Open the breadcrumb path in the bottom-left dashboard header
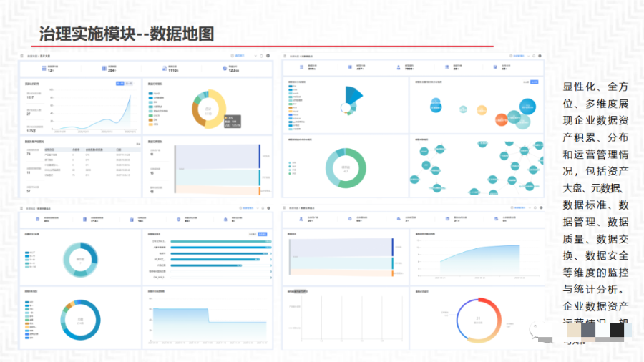The height and width of the screenshot is (362, 644). click(39, 208)
